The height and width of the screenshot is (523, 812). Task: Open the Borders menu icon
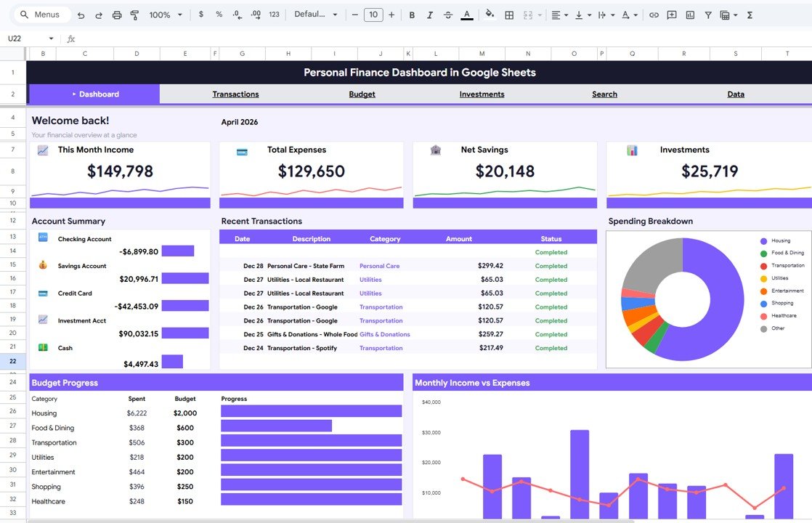[508, 14]
